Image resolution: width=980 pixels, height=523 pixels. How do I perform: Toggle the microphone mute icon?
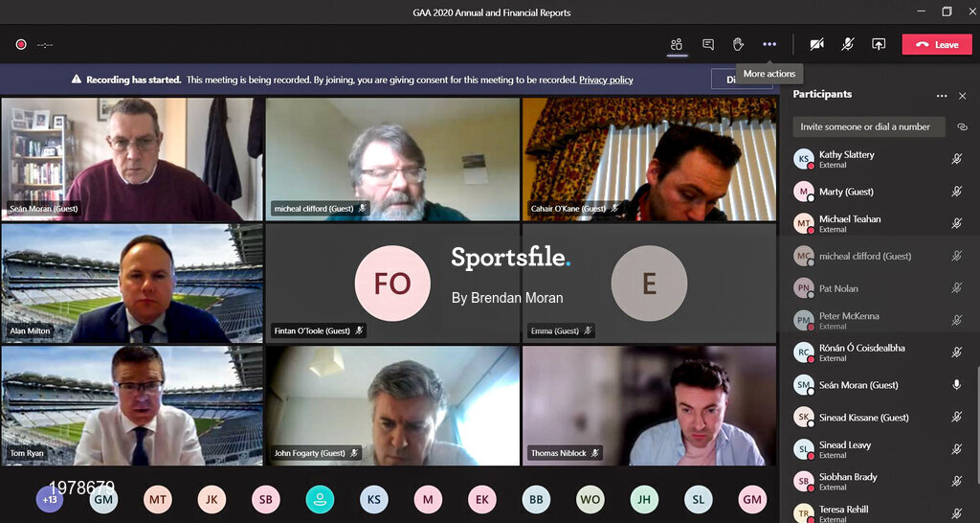pyautogui.click(x=848, y=44)
